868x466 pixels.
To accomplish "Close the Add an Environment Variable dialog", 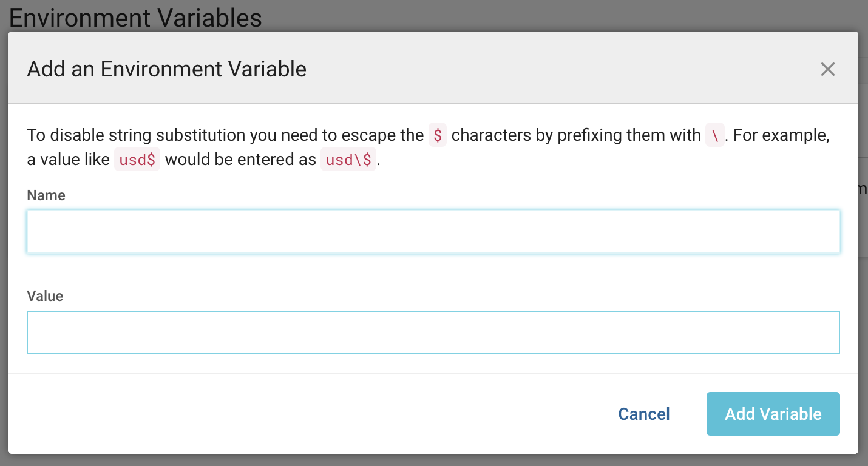I will pyautogui.click(x=827, y=69).
